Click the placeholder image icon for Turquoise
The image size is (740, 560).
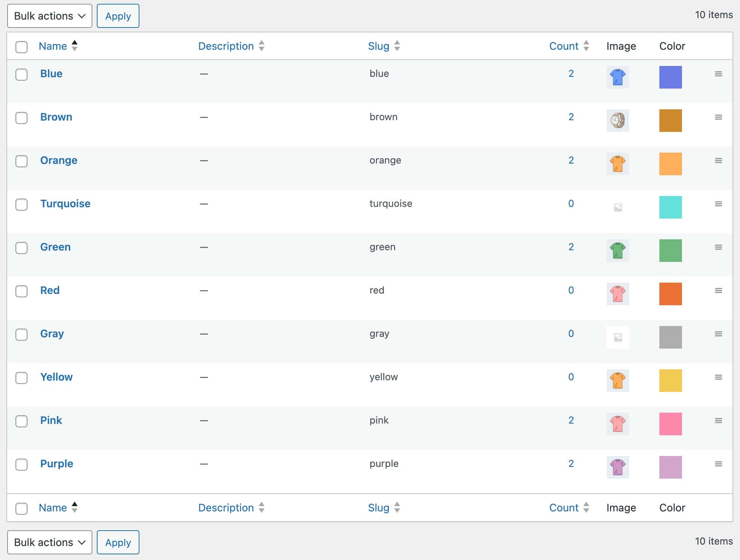click(x=618, y=207)
